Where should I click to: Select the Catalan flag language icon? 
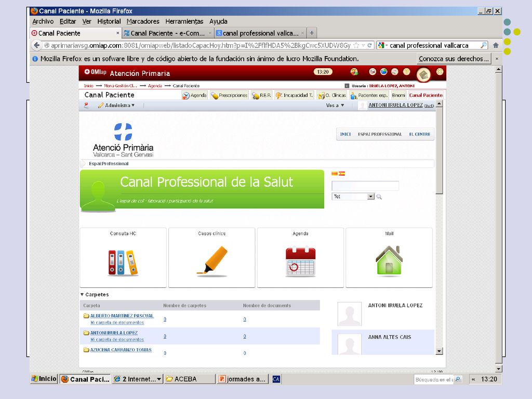tap(335, 174)
